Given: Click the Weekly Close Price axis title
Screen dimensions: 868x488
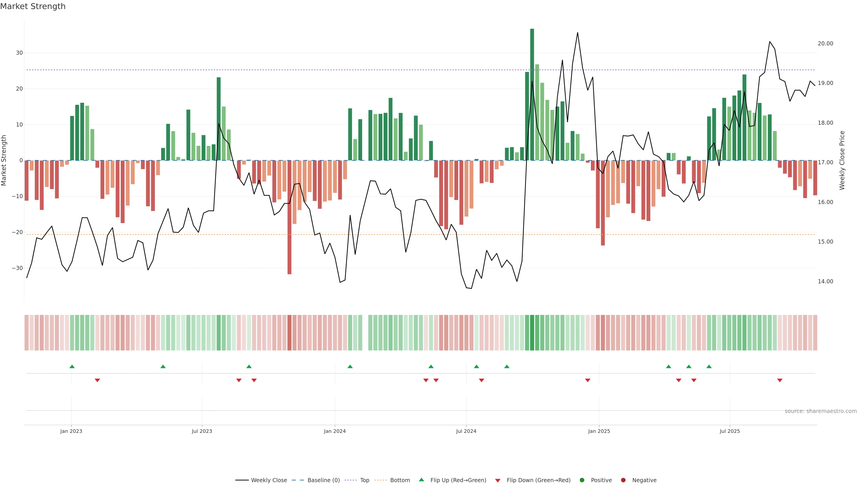Looking at the screenshot, I should click(842, 160).
